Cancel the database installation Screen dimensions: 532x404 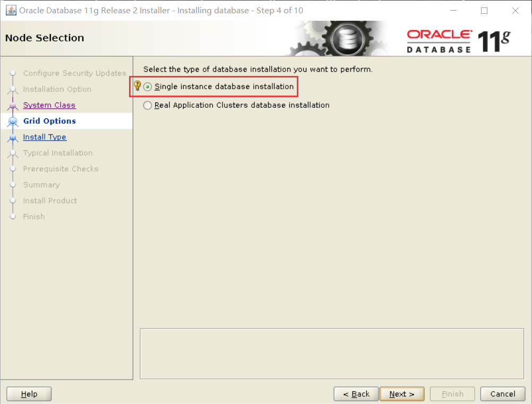coord(502,394)
